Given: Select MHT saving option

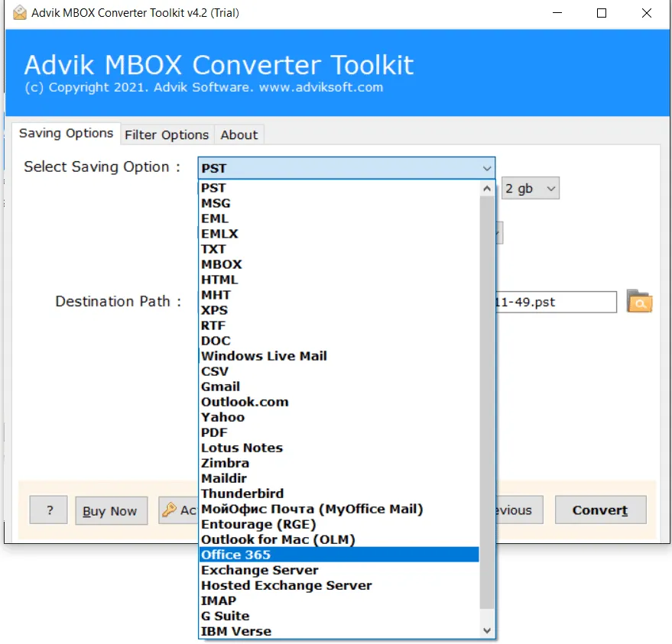Looking at the screenshot, I should click(x=339, y=295).
